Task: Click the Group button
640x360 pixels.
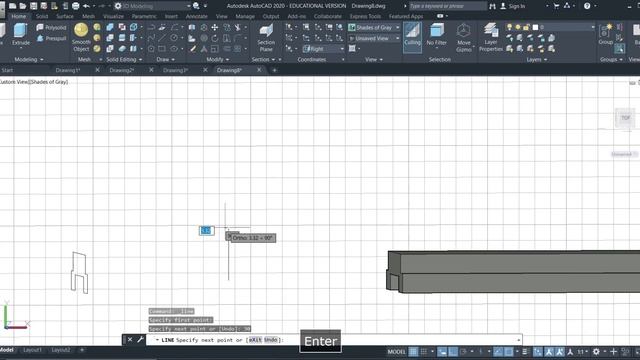Action: pos(605,35)
